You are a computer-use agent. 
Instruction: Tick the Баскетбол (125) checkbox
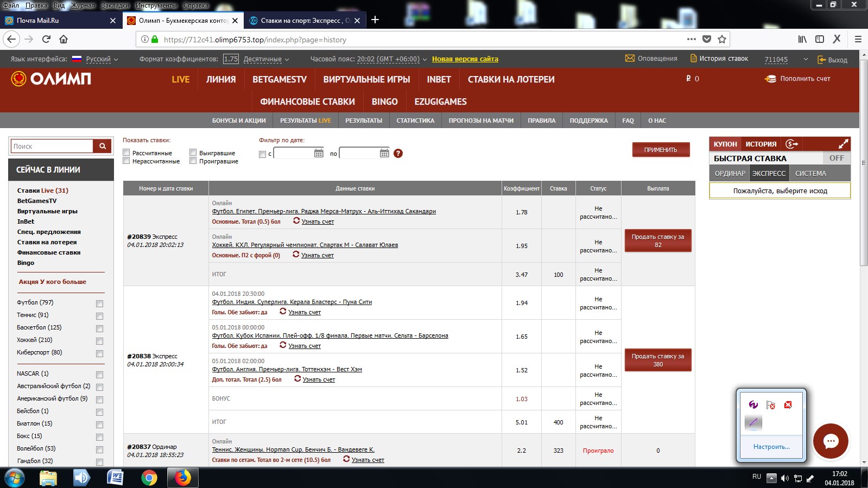click(x=99, y=328)
